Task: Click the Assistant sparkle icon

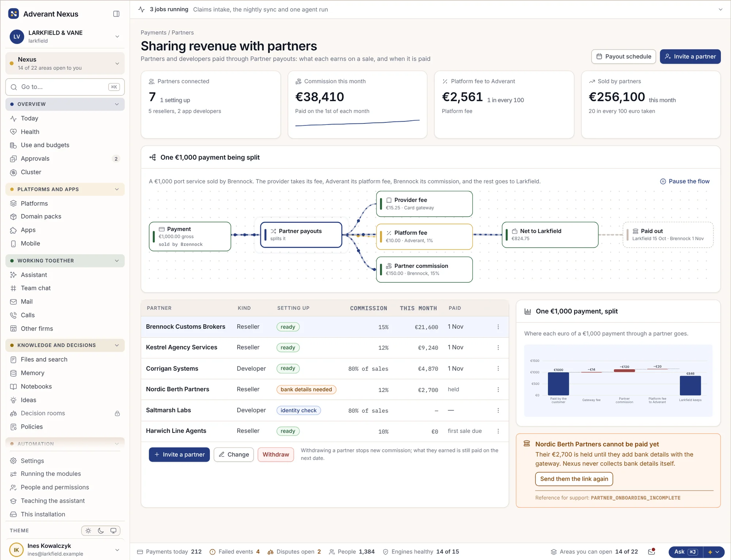Action: (x=14, y=275)
